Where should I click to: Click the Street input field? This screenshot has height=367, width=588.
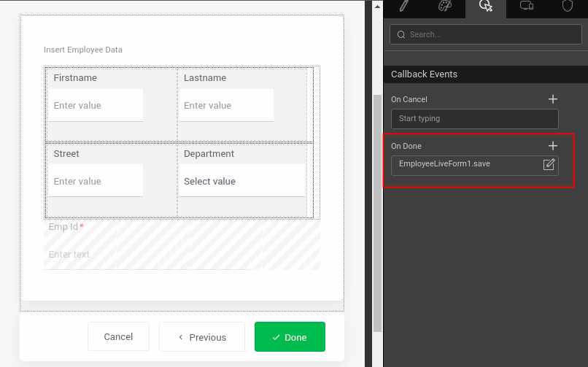pos(96,182)
